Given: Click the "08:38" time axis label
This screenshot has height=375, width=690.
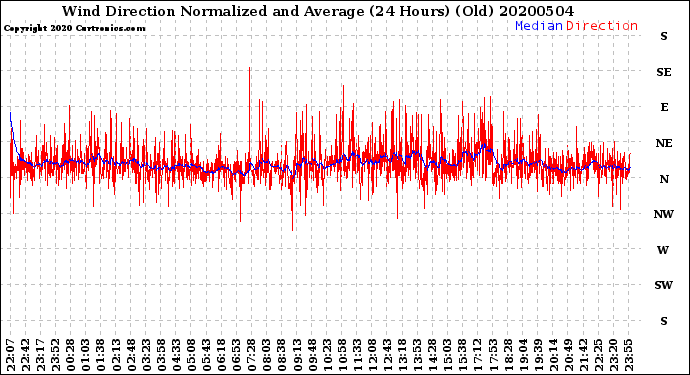Looking at the screenshot, I should (x=282, y=355).
